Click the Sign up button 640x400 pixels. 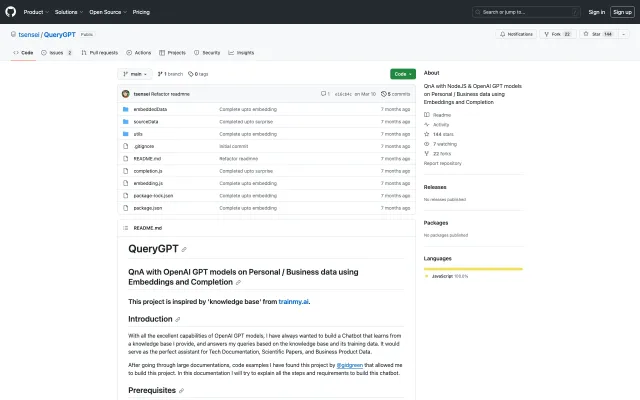coord(620,12)
